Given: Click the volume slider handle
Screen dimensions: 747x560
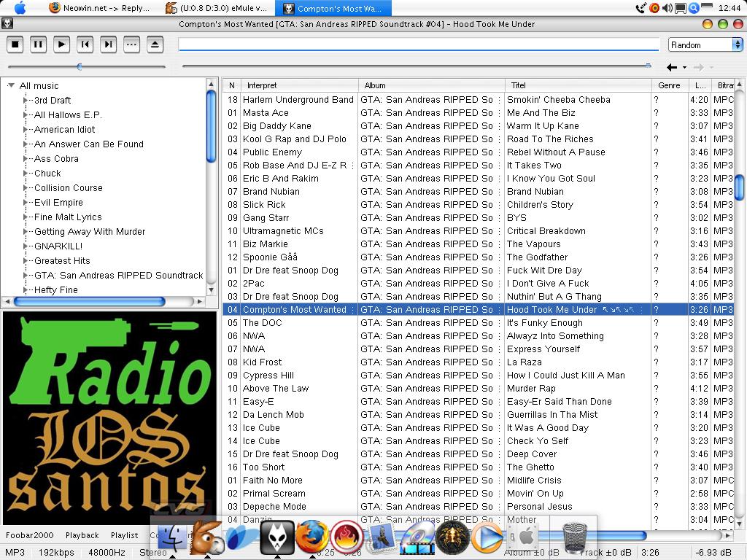Looking at the screenshot, I should [x=80, y=67].
